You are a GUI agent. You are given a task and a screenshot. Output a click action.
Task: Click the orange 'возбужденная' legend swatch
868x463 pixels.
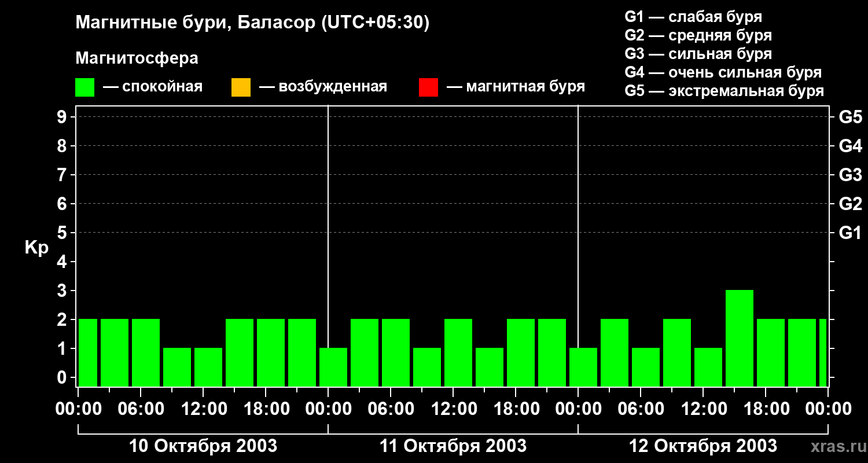[241, 87]
